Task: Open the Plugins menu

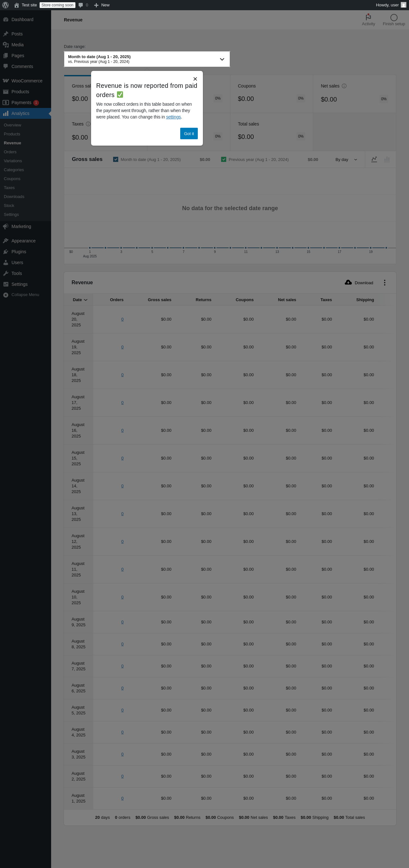Action: (x=25, y=252)
